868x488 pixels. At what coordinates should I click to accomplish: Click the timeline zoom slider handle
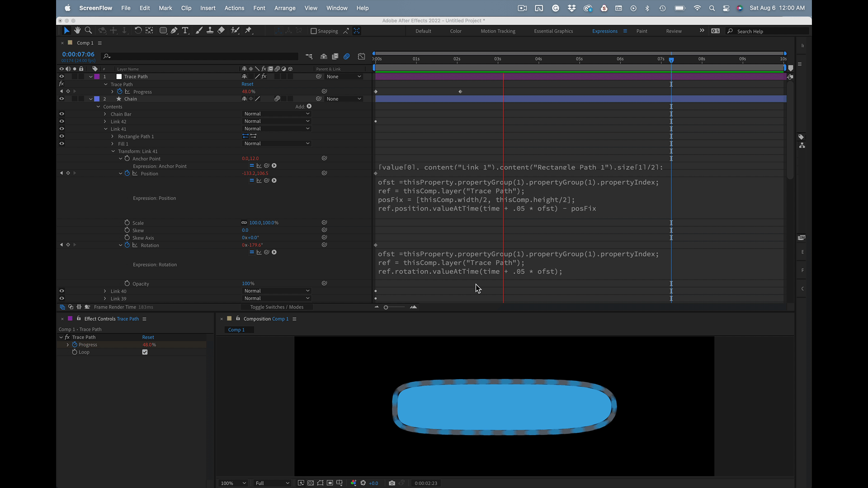386,307
